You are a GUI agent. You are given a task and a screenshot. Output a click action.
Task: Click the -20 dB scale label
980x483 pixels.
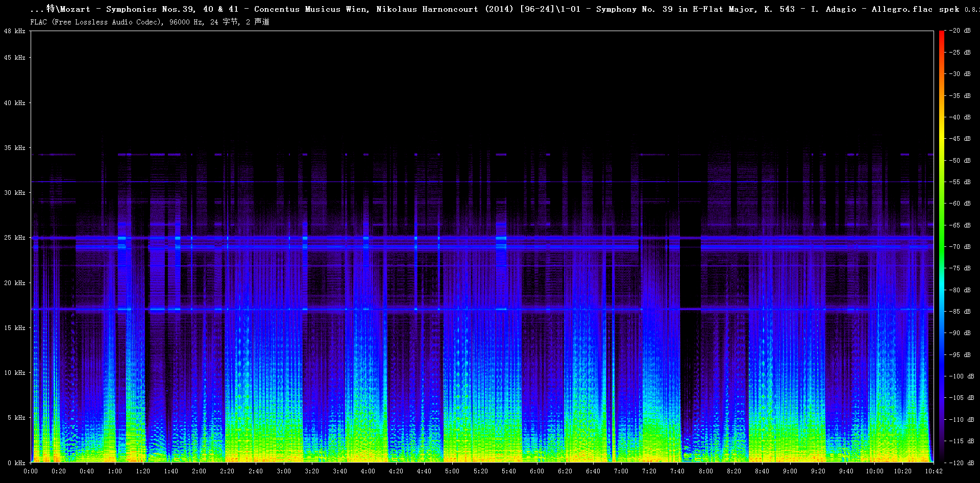pyautogui.click(x=960, y=31)
